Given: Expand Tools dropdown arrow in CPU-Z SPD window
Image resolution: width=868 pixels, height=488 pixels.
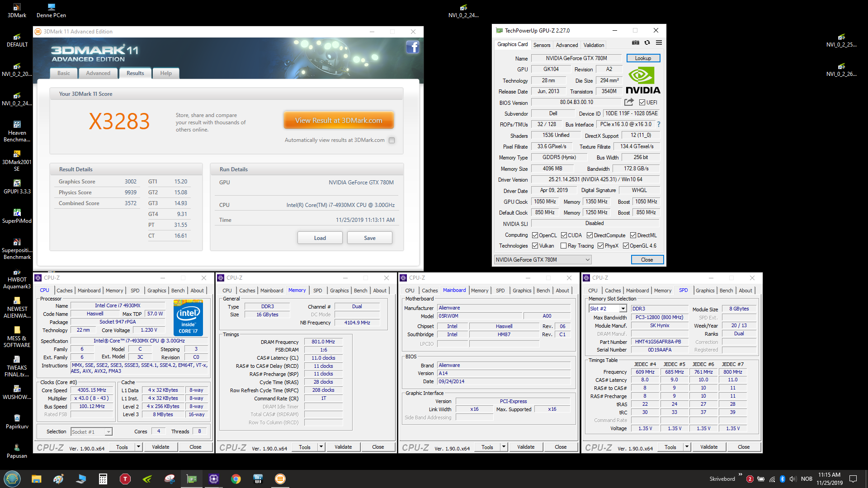Looking at the screenshot, I should [x=687, y=447].
